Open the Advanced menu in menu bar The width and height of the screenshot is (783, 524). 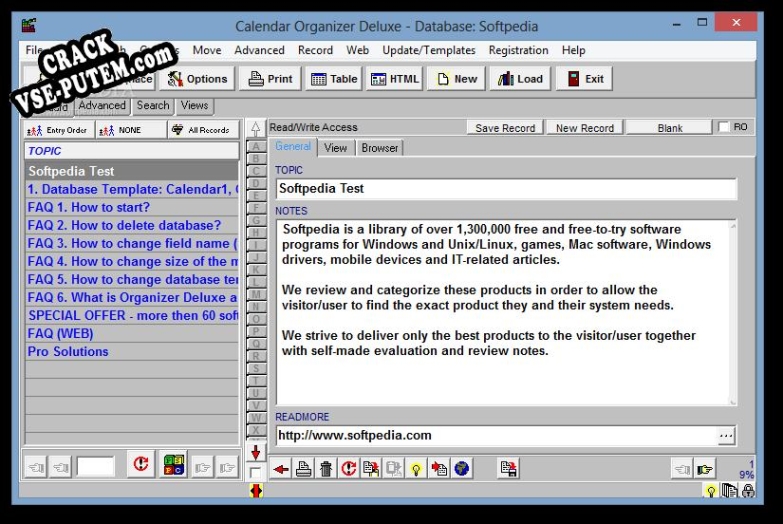[259, 50]
